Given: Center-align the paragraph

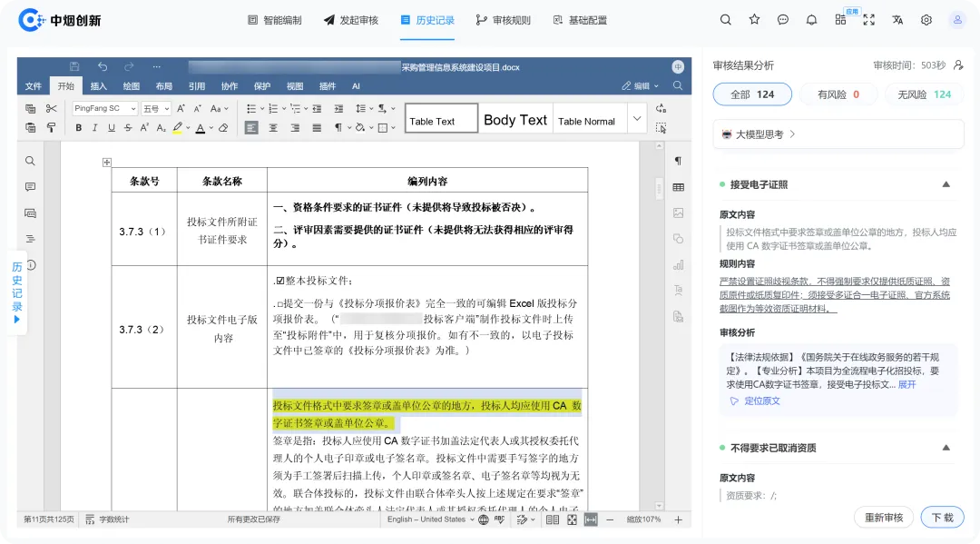Looking at the screenshot, I should coord(273,127).
